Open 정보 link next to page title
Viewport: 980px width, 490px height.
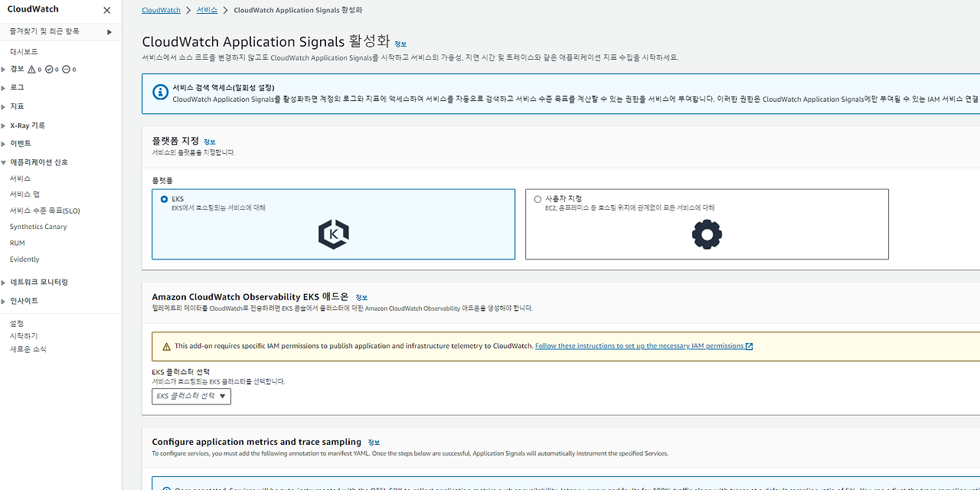click(400, 44)
